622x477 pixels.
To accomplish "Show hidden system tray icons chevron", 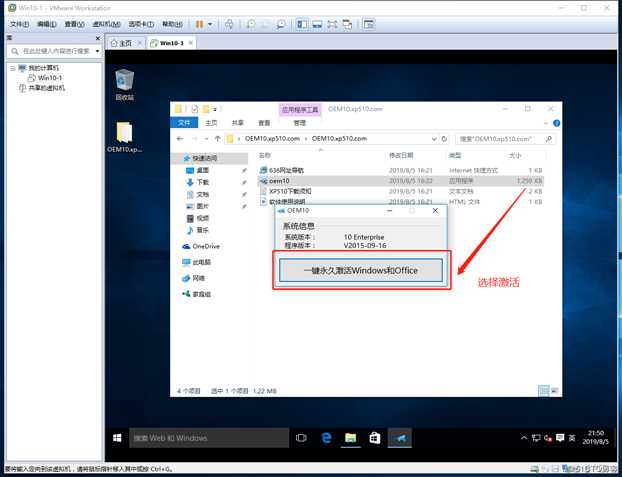I will 524,438.
